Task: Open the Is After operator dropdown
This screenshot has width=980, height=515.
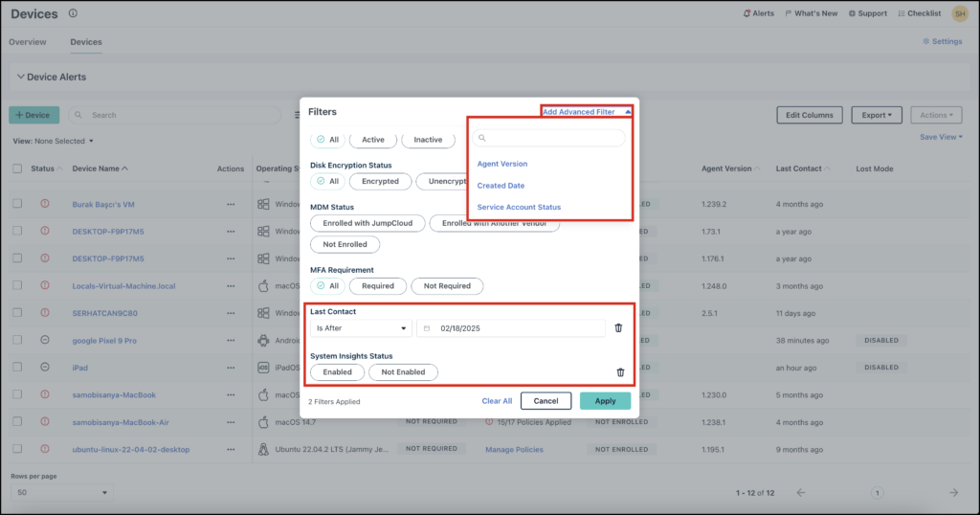Action: (x=361, y=328)
